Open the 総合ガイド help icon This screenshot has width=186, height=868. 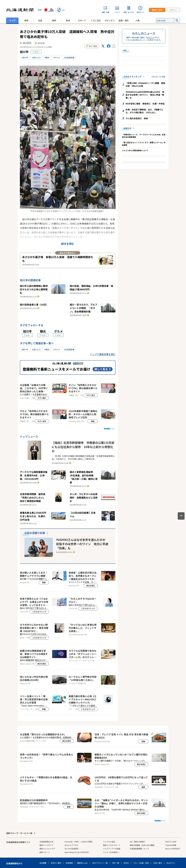pos(140,8)
